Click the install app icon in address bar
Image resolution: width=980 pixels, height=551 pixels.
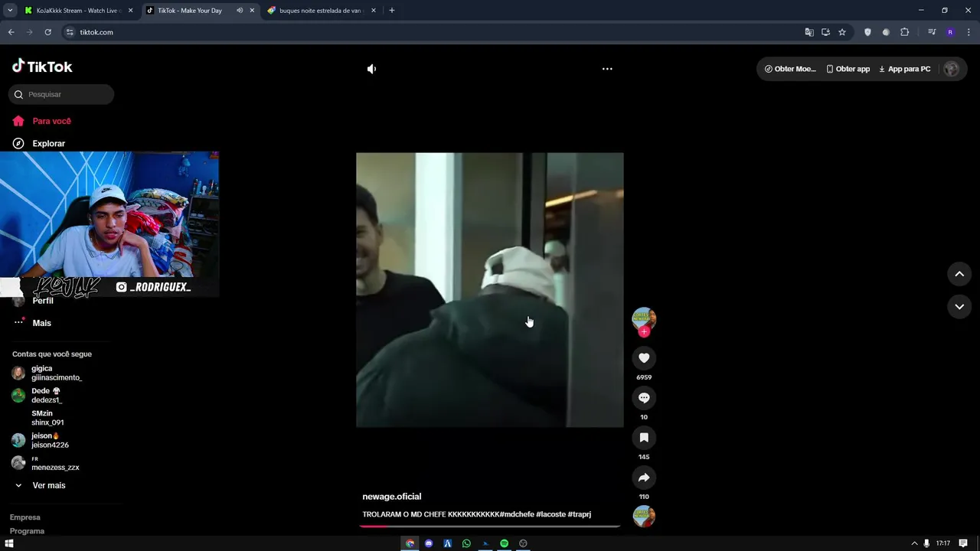tap(825, 32)
